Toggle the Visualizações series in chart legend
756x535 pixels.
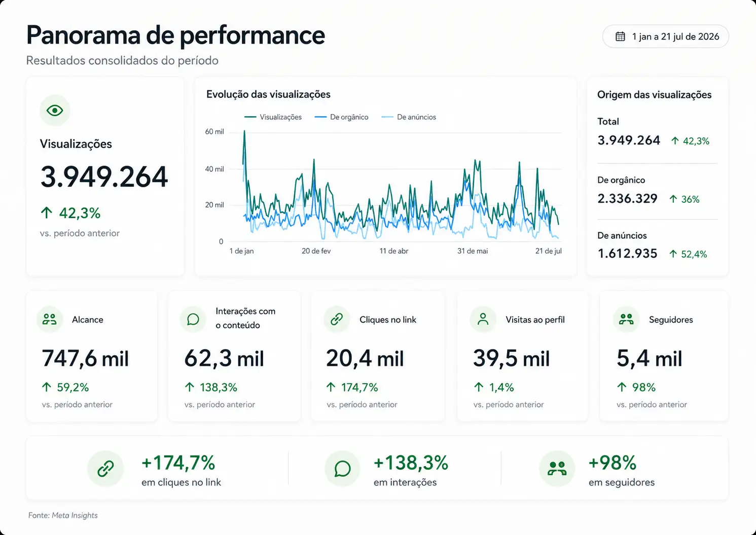(273, 117)
